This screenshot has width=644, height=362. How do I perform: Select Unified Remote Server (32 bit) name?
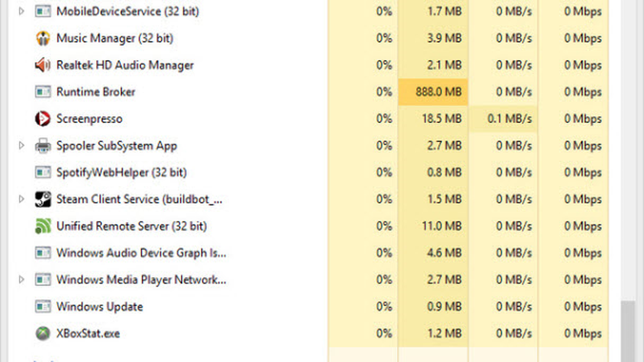pos(131,226)
